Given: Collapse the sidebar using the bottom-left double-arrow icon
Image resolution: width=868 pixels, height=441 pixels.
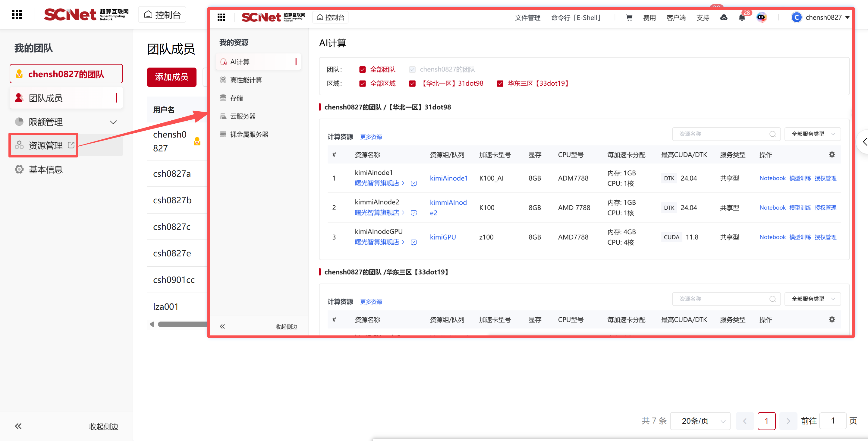Looking at the screenshot, I should (x=18, y=426).
